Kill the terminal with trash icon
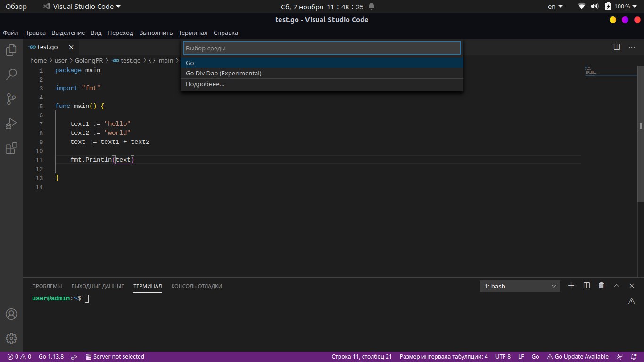 point(601,286)
